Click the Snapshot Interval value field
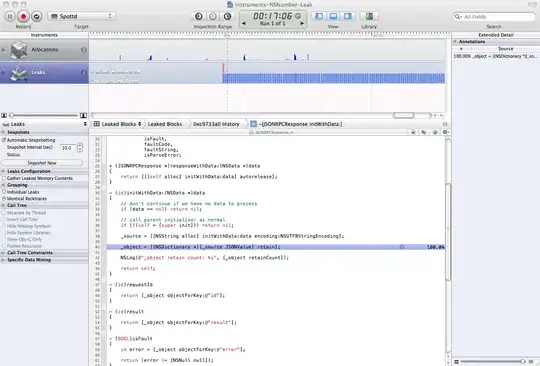The height and width of the screenshot is (366, 540). point(68,148)
